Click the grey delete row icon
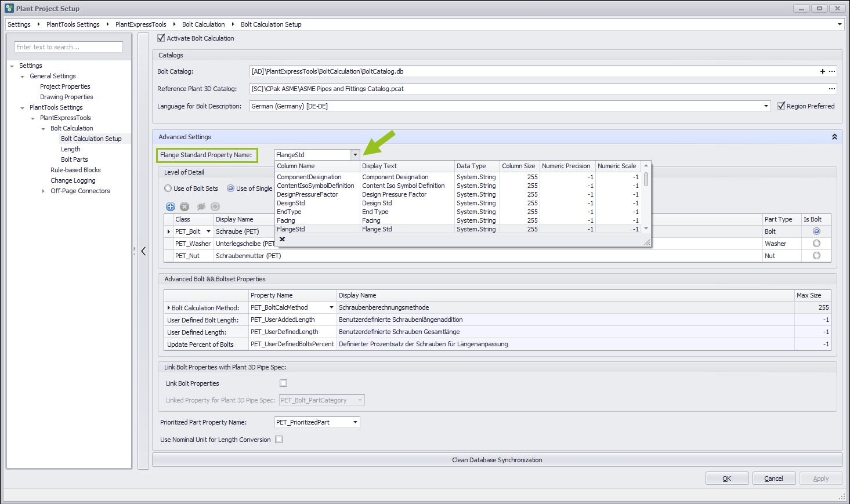Image resolution: width=850 pixels, height=504 pixels. (185, 206)
